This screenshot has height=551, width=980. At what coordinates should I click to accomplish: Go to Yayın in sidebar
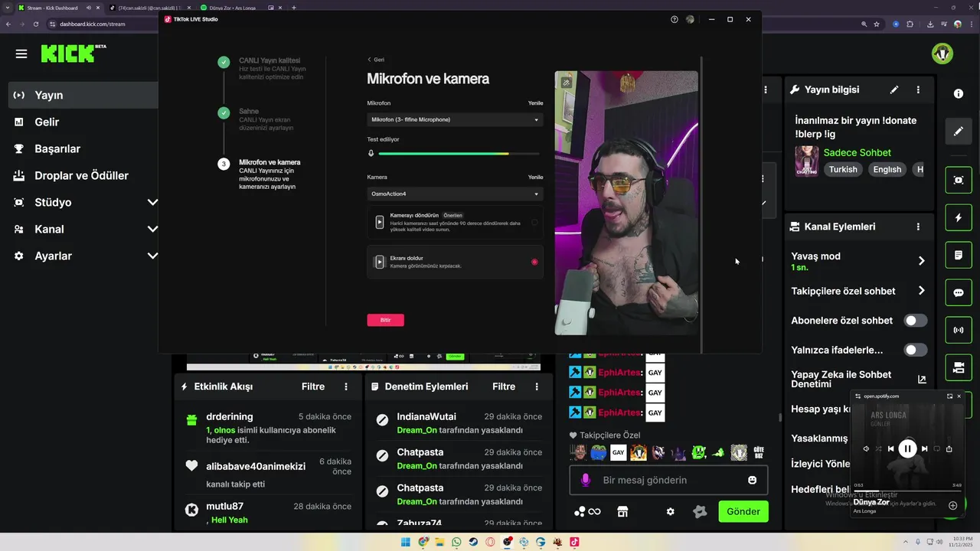(81, 95)
